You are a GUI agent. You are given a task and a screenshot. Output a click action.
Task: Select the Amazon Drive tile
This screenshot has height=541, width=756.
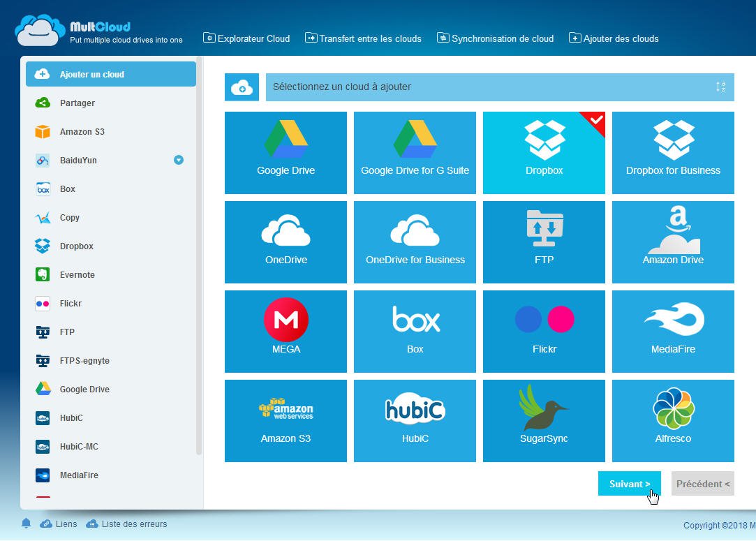(x=673, y=242)
